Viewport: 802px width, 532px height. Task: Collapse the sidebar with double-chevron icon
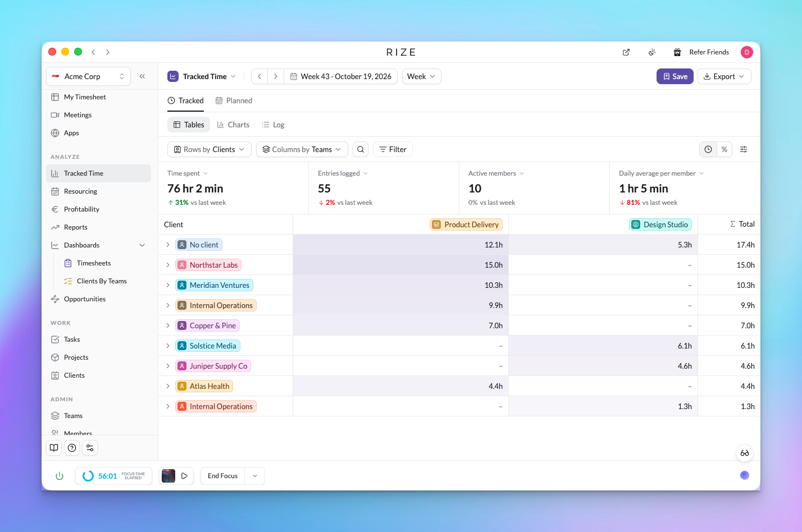pyautogui.click(x=142, y=76)
